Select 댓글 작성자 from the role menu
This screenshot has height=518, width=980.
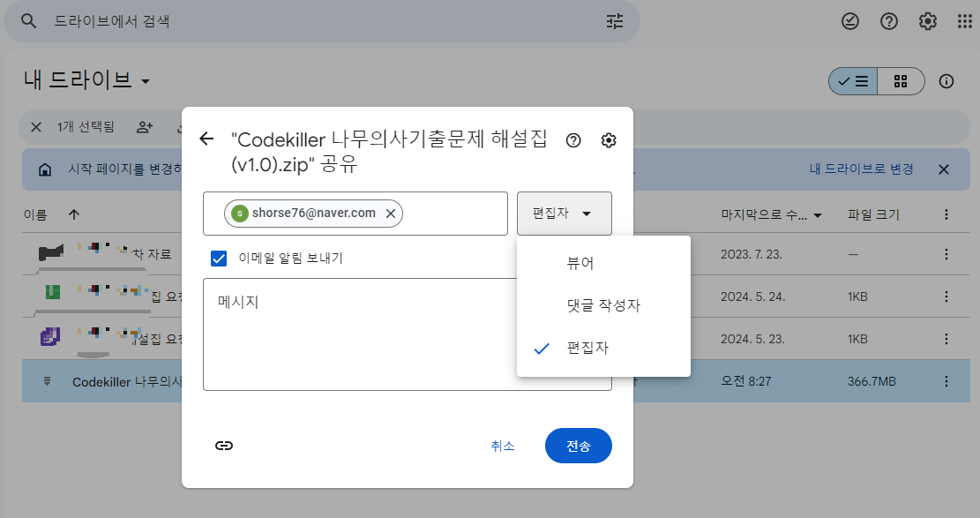pos(603,305)
